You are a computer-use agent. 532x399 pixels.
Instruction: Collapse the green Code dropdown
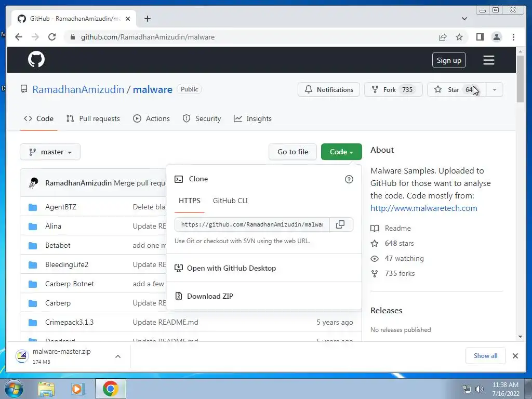click(x=341, y=152)
